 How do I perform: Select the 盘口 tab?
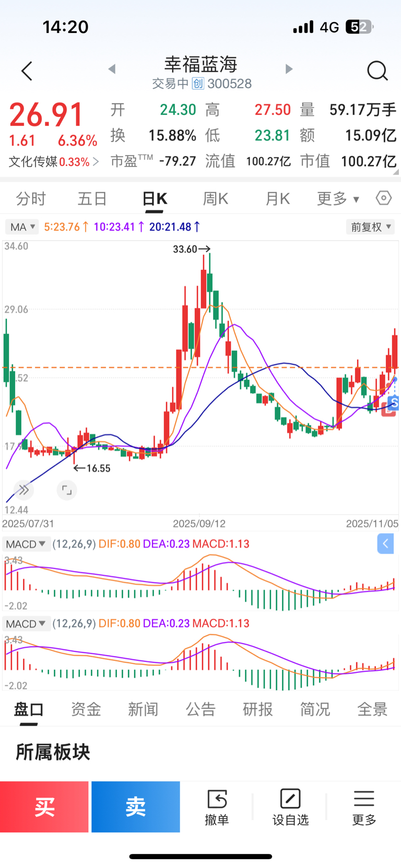click(x=29, y=709)
